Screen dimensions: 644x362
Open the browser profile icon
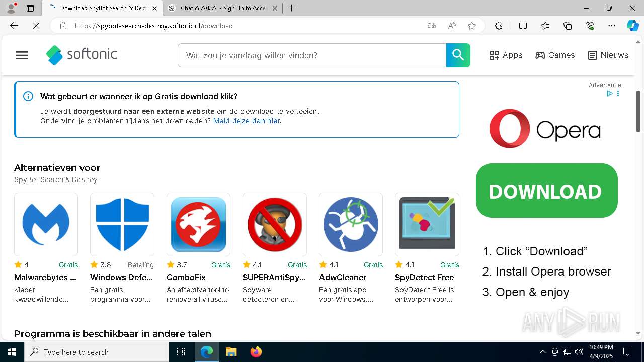11,8
